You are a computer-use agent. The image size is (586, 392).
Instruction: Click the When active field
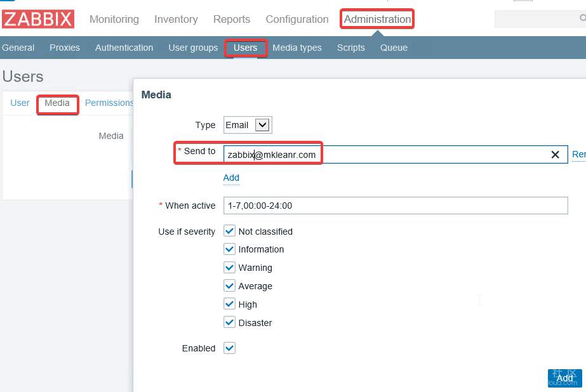[x=396, y=206]
